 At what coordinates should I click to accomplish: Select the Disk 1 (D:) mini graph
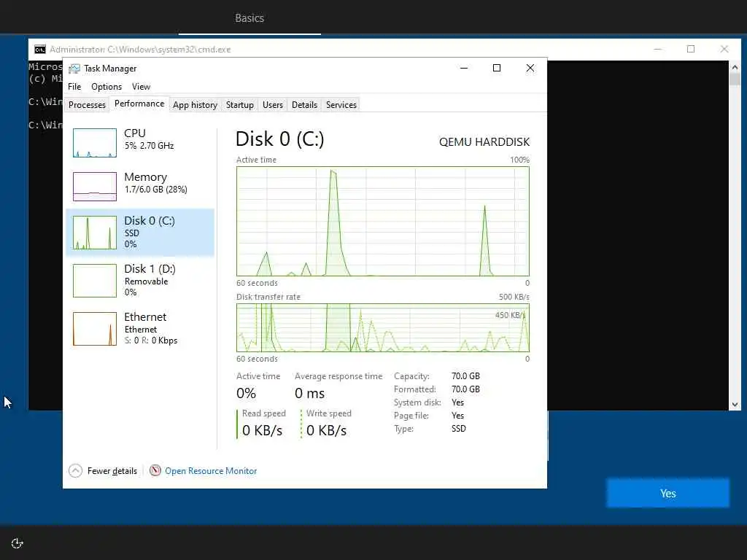(95, 281)
